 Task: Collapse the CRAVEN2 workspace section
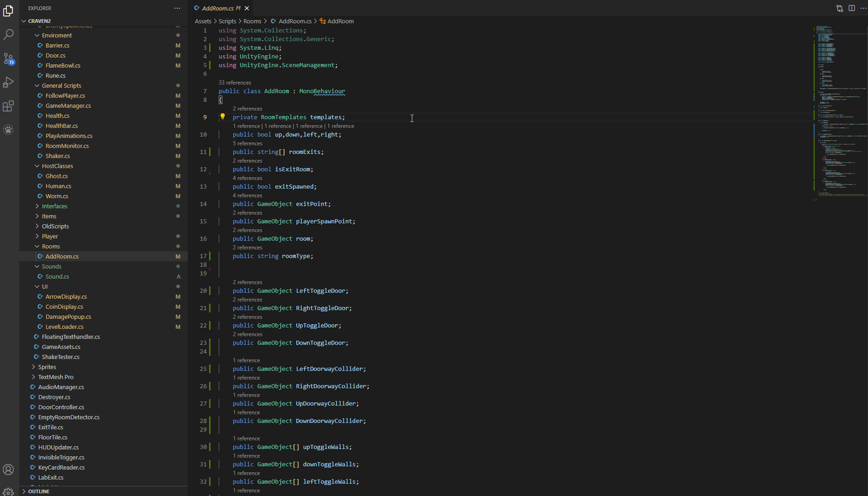click(x=24, y=21)
